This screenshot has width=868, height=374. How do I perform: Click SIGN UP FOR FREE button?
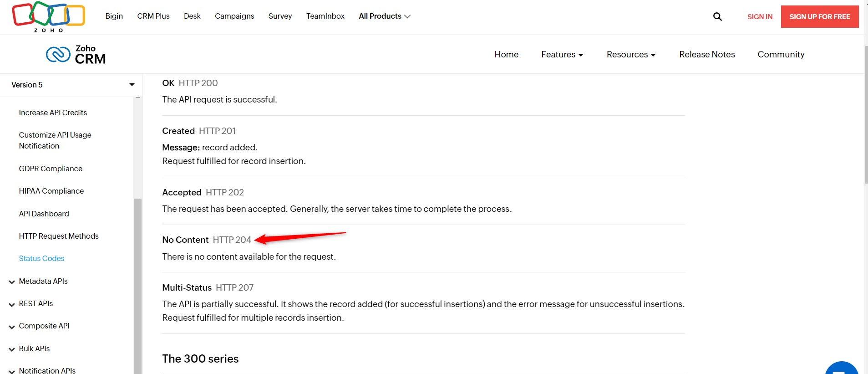(x=820, y=17)
